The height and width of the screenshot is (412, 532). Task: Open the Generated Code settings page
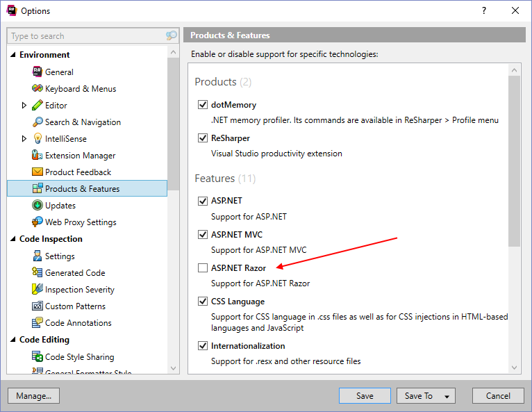tap(75, 272)
